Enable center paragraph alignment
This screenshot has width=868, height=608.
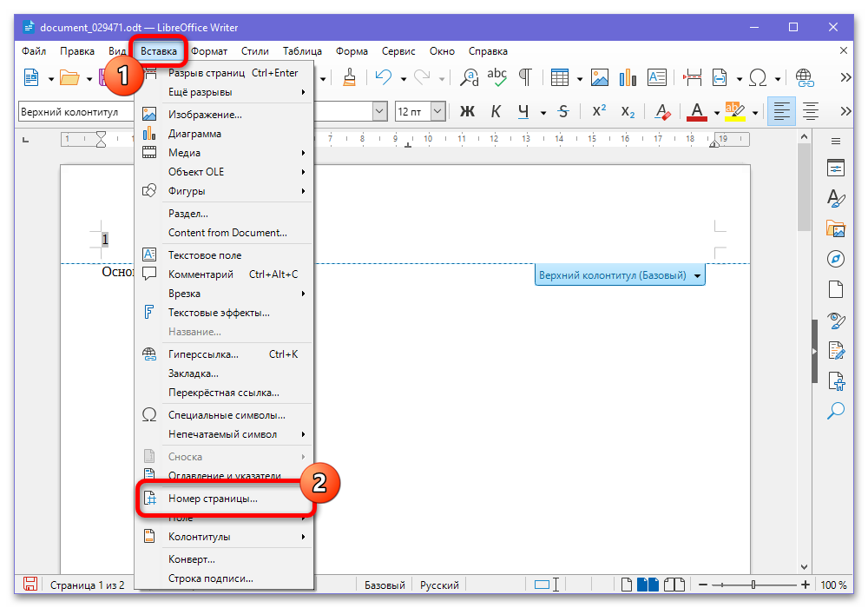coord(811,112)
